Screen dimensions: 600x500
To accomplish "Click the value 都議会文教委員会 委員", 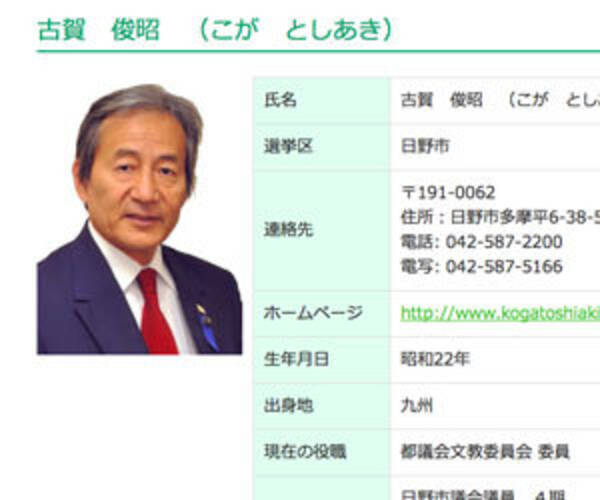I will coord(485,452).
